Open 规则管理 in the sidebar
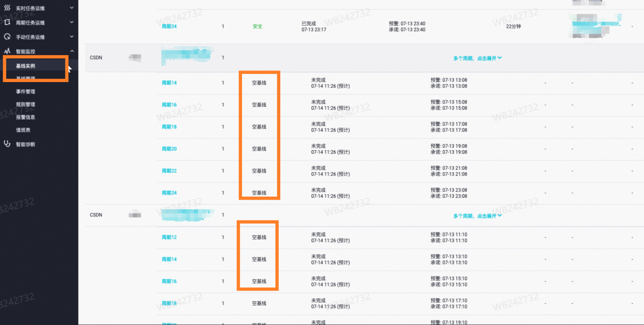Image resolution: width=644 pixels, height=325 pixels. pyautogui.click(x=25, y=104)
